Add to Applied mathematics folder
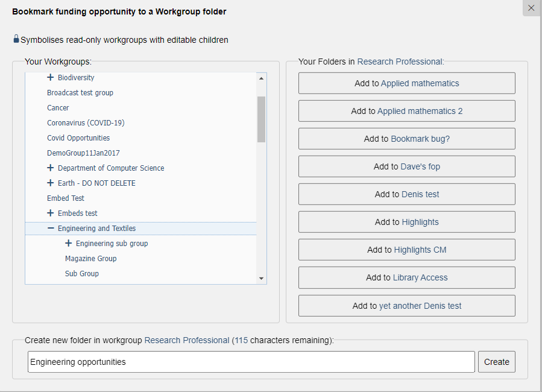The width and height of the screenshot is (542, 392). 406,83
